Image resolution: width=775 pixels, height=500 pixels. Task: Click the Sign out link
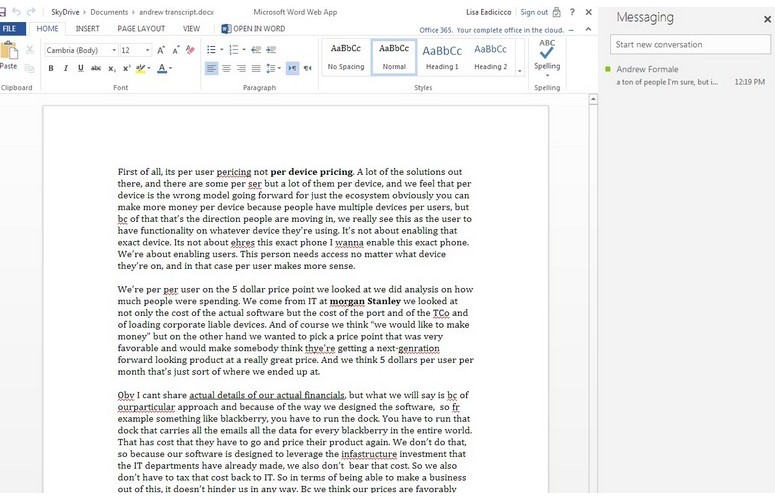(x=534, y=12)
